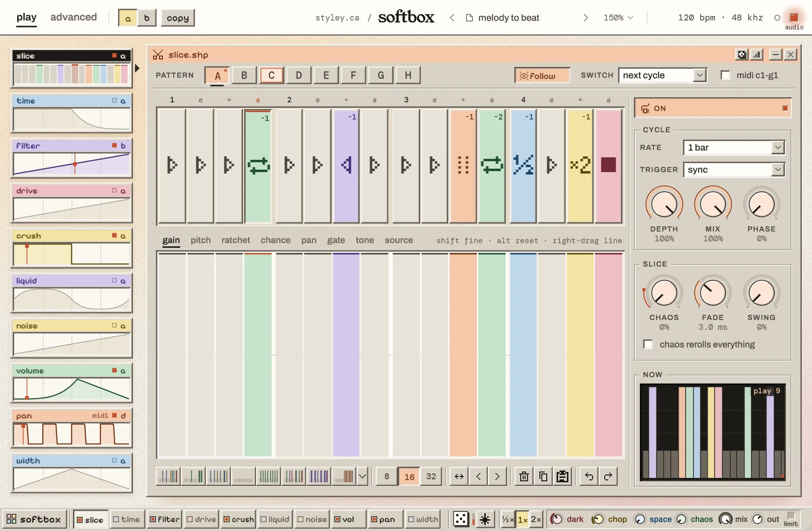Viewport: 812px width, 531px height.
Task: Open the 150% zoom dropdown
Action: [x=618, y=18]
